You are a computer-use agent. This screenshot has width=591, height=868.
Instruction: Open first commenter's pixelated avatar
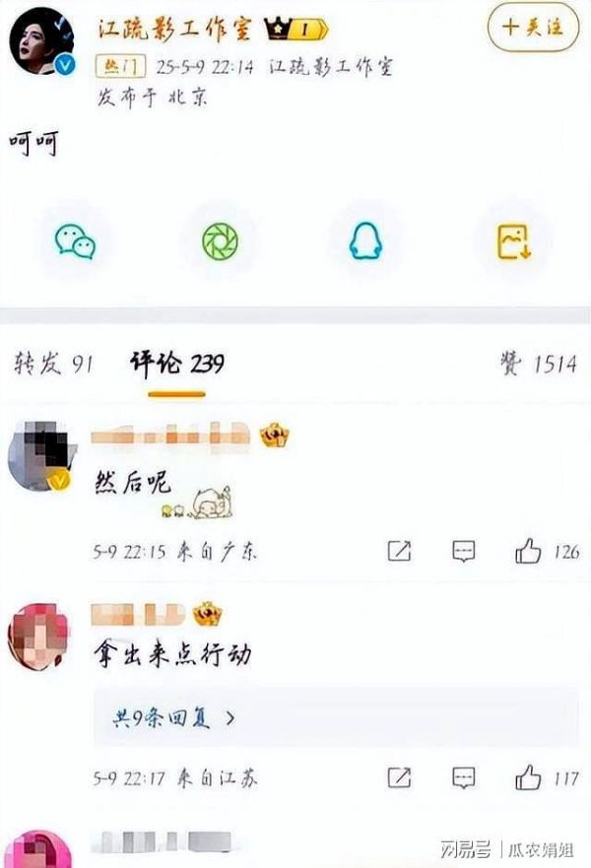42,455
